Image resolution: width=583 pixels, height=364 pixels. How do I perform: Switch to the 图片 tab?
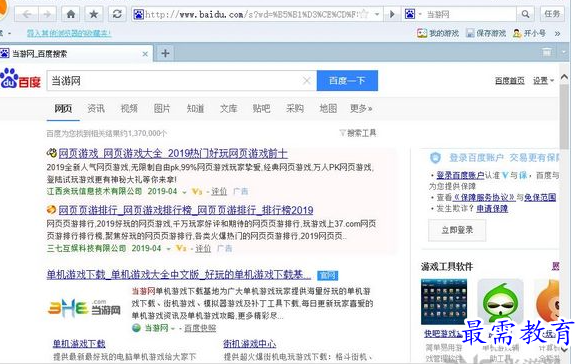tap(162, 109)
